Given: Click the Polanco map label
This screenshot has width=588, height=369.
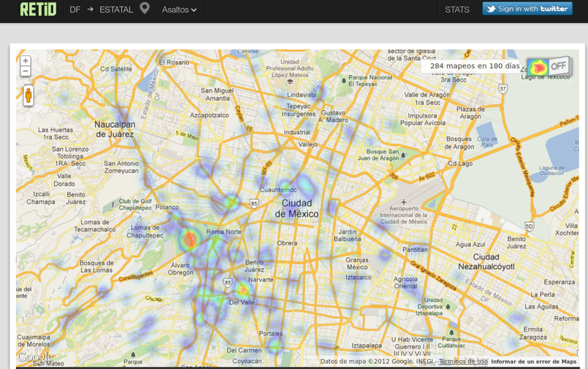Looking at the screenshot, I should coord(167,207).
